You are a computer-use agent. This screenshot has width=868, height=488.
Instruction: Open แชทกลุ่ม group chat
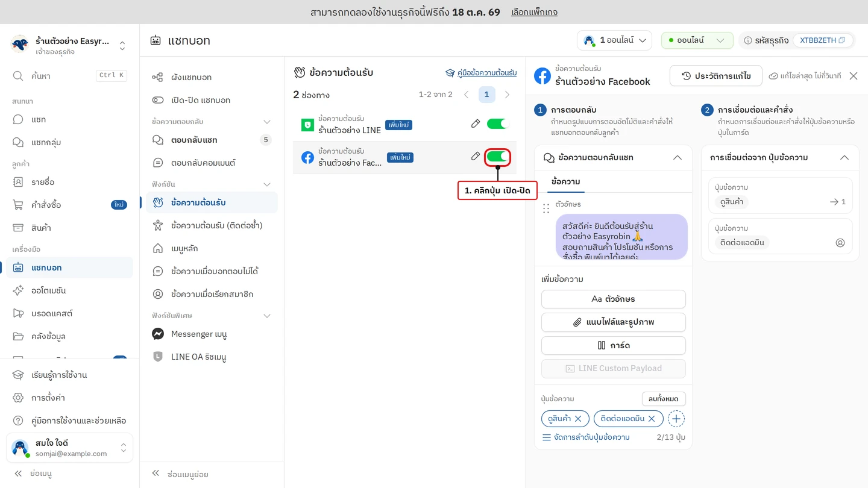coord(69,142)
